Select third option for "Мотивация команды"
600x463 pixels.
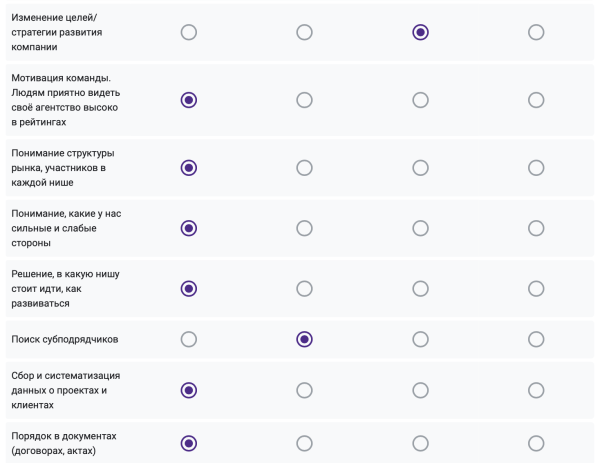point(420,99)
